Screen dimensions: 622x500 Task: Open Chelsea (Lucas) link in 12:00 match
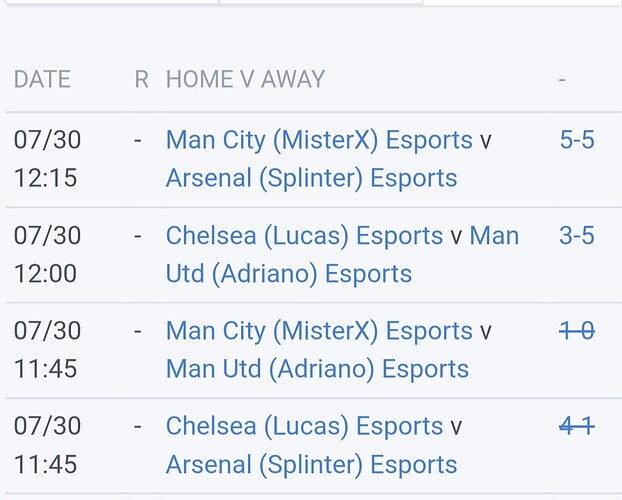(304, 236)
